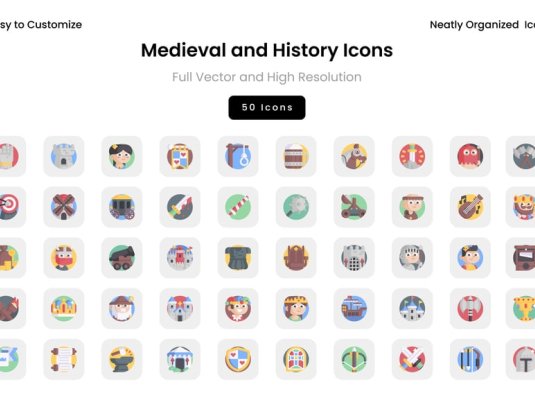Click the Medieval and History Icons heading
Image resolution: width=535 pixels, height=400 pixels.
[267, 50]
